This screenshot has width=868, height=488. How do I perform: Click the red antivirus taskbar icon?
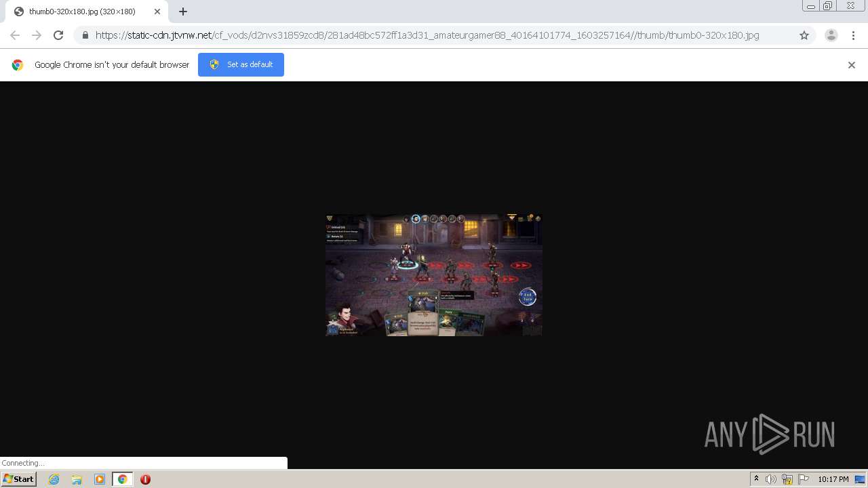(145, 479)
